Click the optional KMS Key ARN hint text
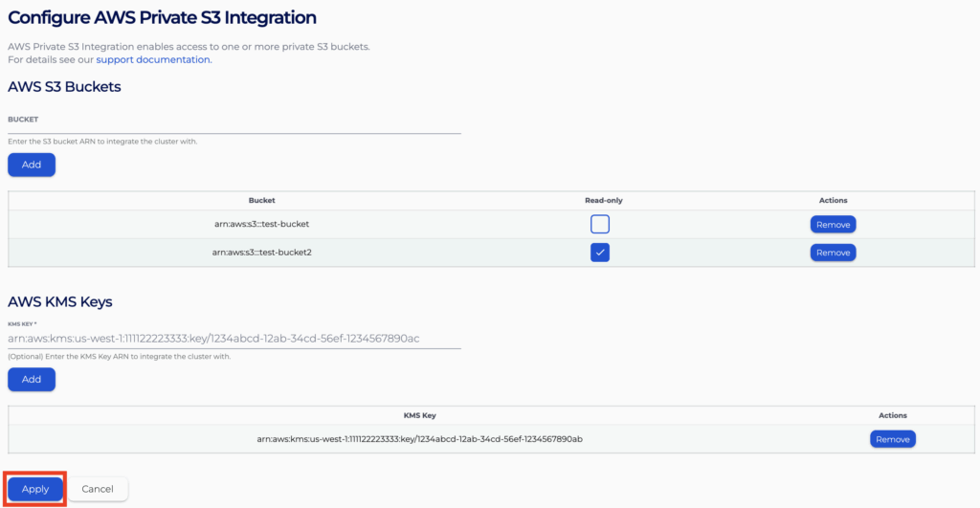Screen dimensions: 980x508 tap(120, 357)
